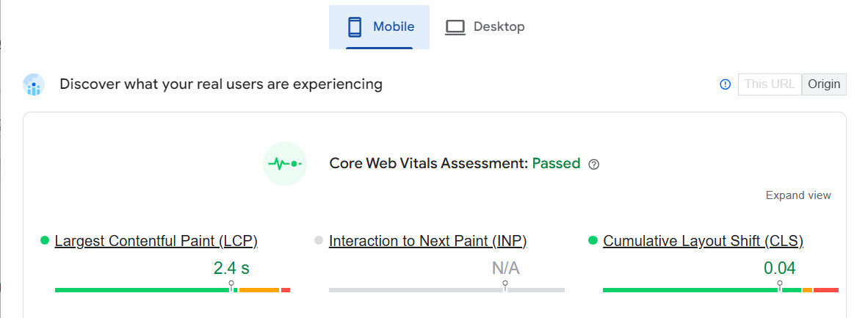Screen dimensions: 868x318
Task: Expand view of Core Web Vitals metrics
Action: tap(798, 195)
